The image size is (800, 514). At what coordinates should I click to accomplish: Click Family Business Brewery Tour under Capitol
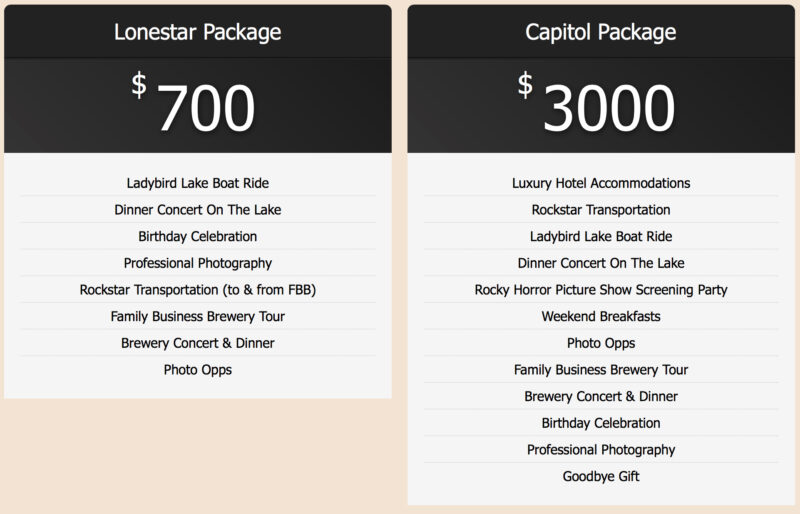(x=600, y=370)
